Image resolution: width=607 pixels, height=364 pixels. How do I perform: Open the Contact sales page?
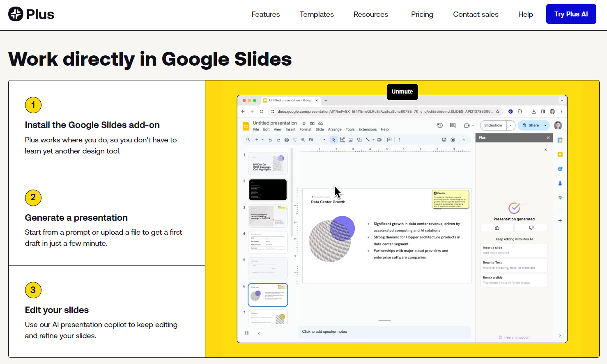tap(476, 14)
